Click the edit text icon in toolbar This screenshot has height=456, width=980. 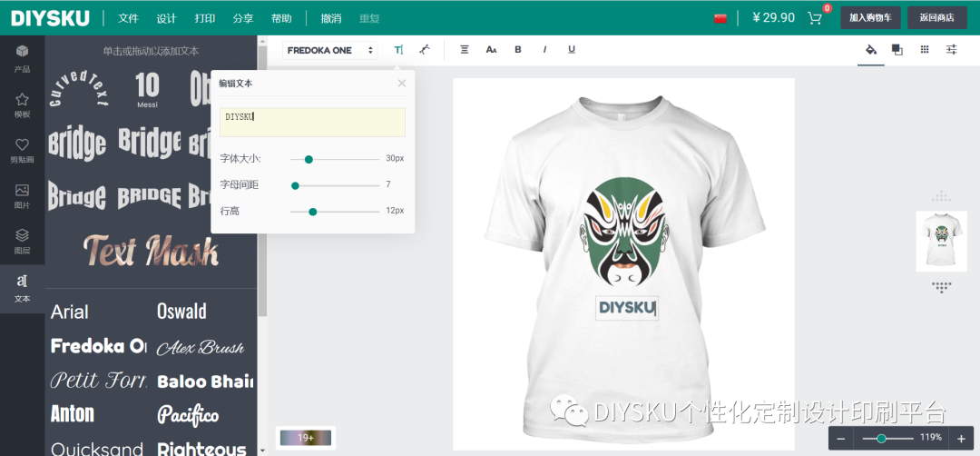(x=398, y=50)
